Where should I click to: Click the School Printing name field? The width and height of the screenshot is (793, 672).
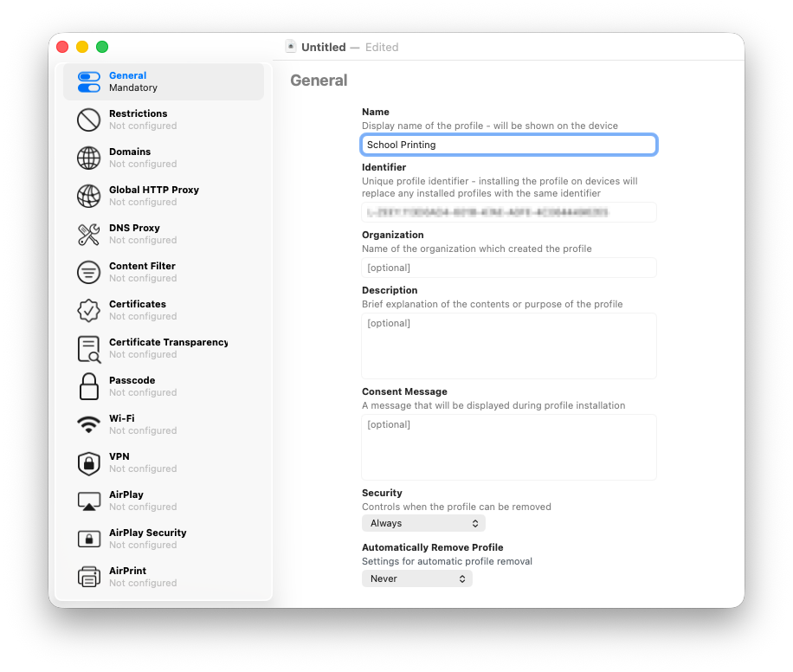pos(508,145)
